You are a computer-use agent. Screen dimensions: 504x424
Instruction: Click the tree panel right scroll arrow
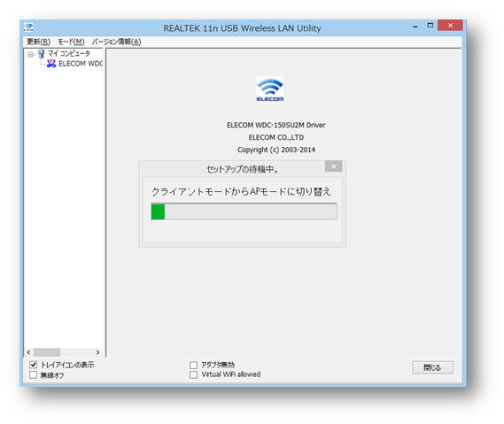pos(97,352)
